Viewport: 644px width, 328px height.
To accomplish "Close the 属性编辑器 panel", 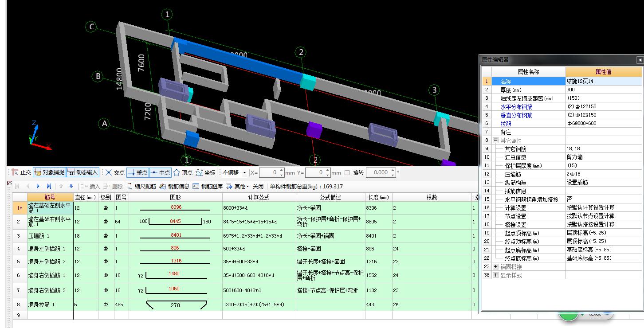I will pos(640,59).
